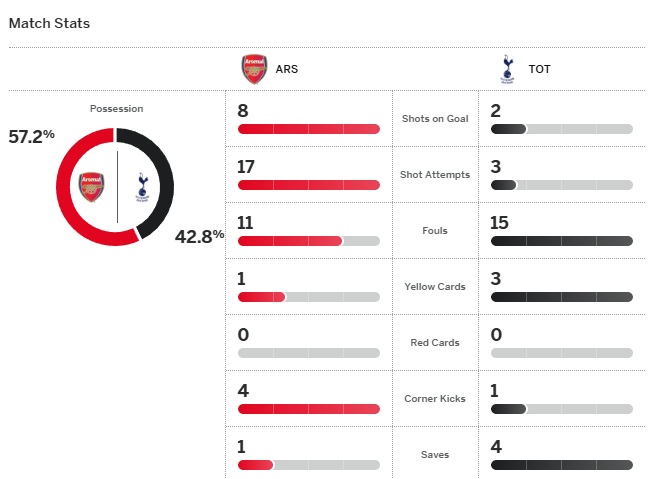Click the Corner Kicks label
654x479 pixels.
pyautogui.click(x=435, y=399)
